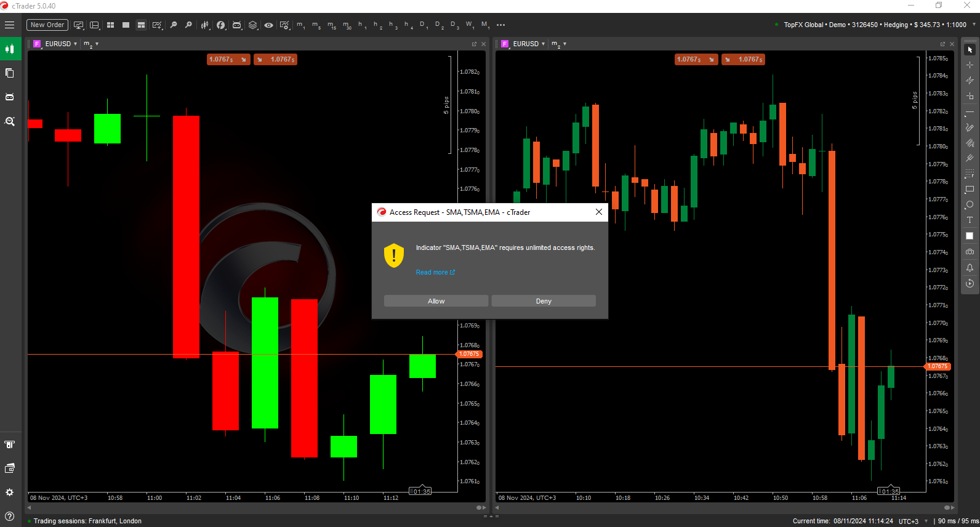Switch to m15 timeframe
This screenshot has height=527, width=980.
click(x=332, y=25)
